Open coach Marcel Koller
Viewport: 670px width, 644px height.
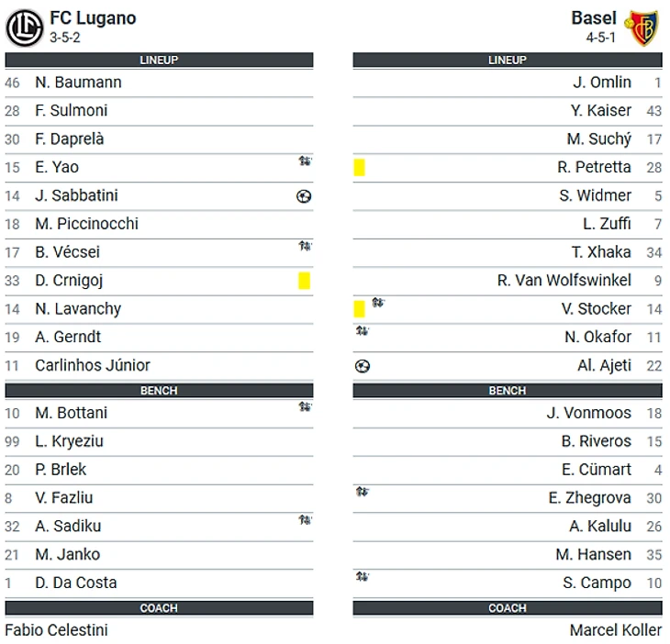pyautogui.click(x=615, y=630)
